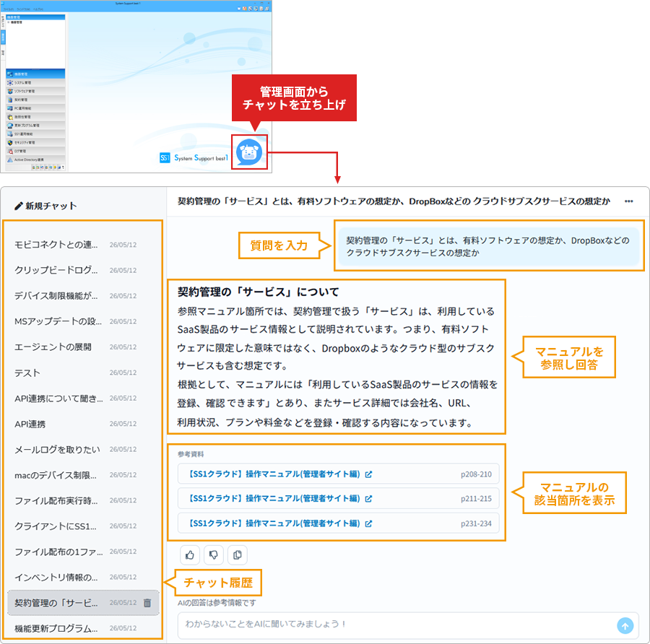Select chat history 'API連携について聞き...'
650x644 pixels.
click(x=82, y=398)
